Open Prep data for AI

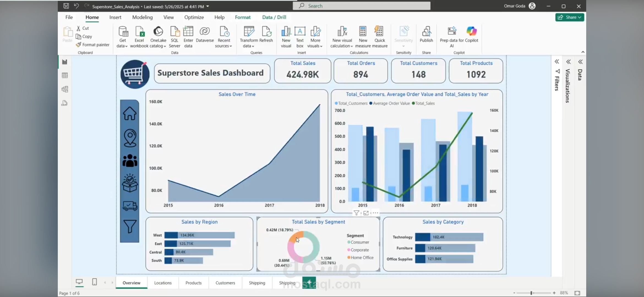pyautogui.click(x=452, y=37)
